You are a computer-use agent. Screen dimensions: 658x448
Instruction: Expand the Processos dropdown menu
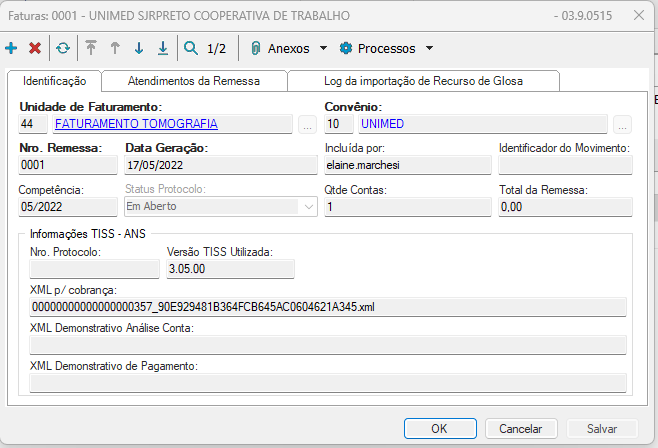click(387, 48)
